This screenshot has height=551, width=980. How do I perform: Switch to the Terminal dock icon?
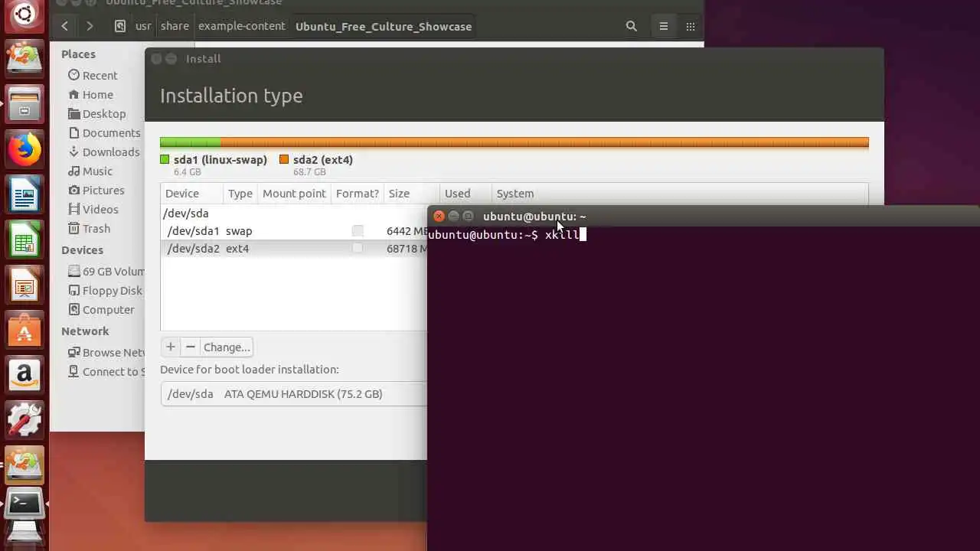click(24, 503)
